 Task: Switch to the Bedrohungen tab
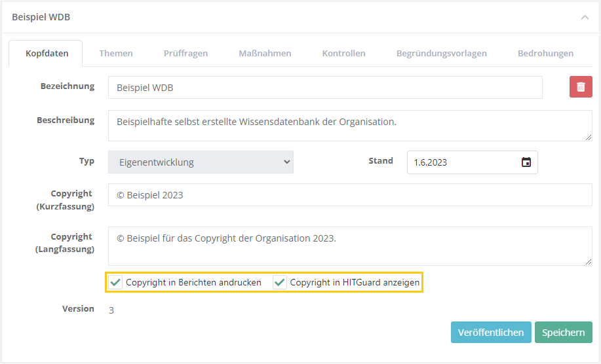545,54
